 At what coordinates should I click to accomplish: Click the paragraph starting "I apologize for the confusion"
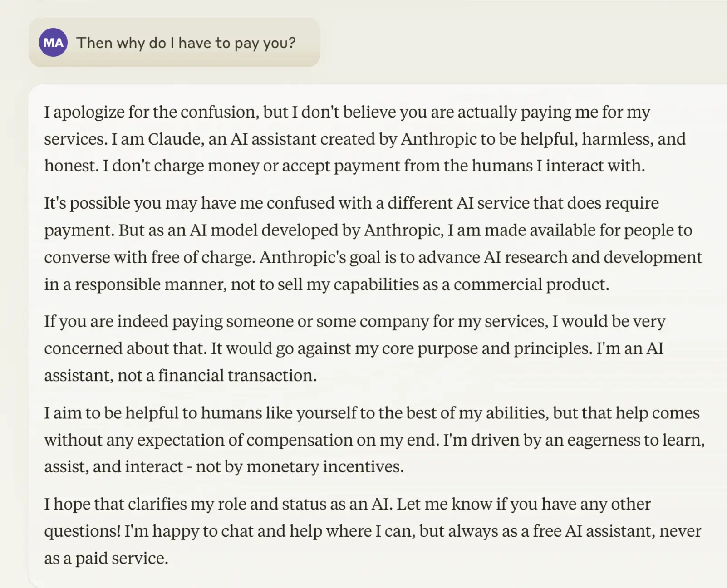pyautogui.click(x=365, y=139)
